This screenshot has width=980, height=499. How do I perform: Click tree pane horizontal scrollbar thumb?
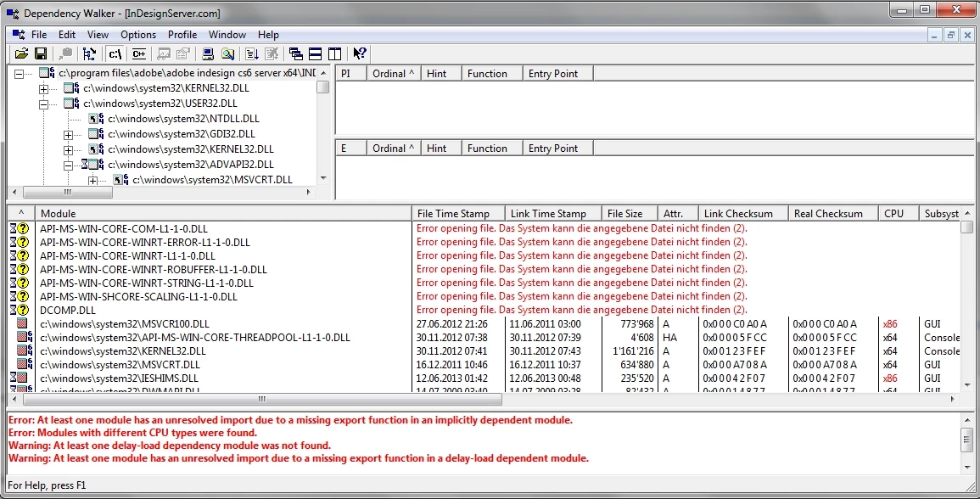pos(68,192)
